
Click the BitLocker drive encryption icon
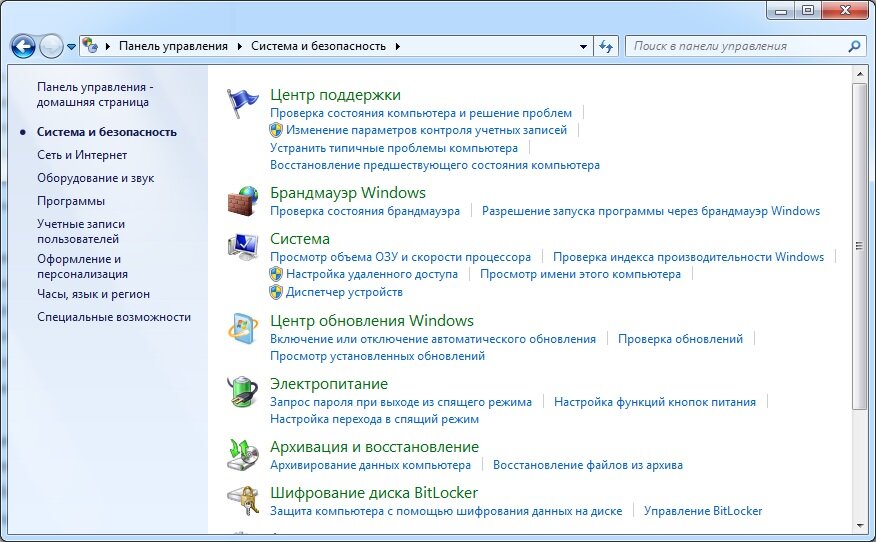(242, 500)
